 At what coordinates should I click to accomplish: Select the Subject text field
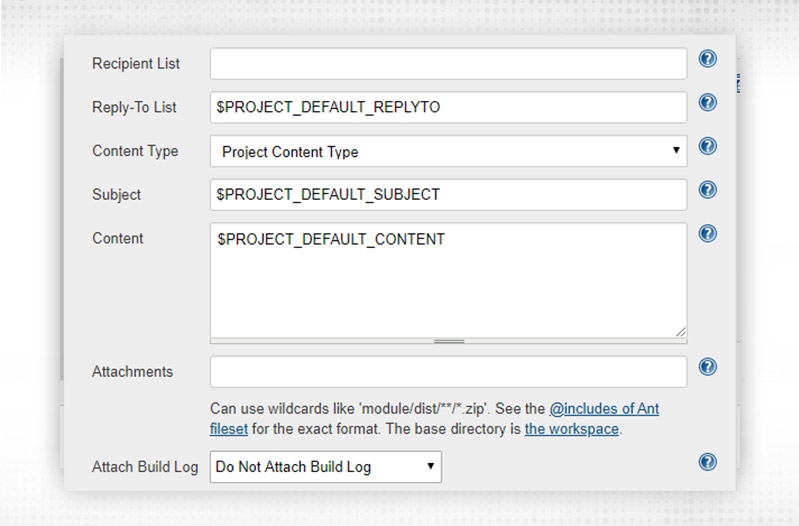[448, 194]
